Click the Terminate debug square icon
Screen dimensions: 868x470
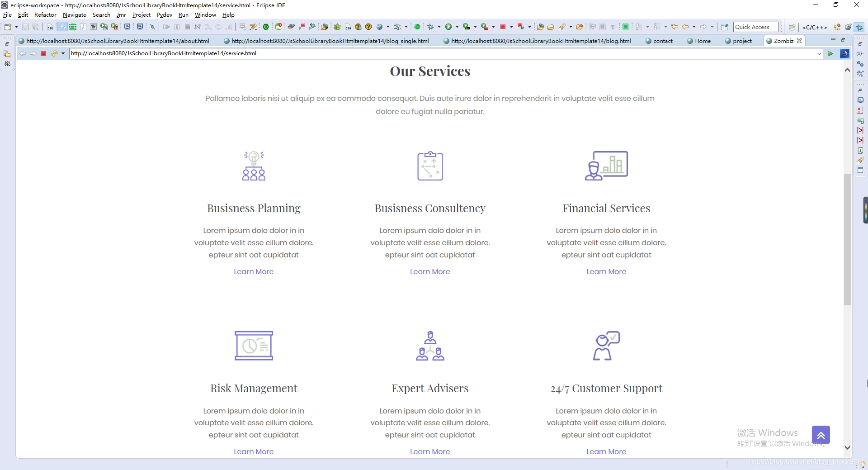(187, 27)
